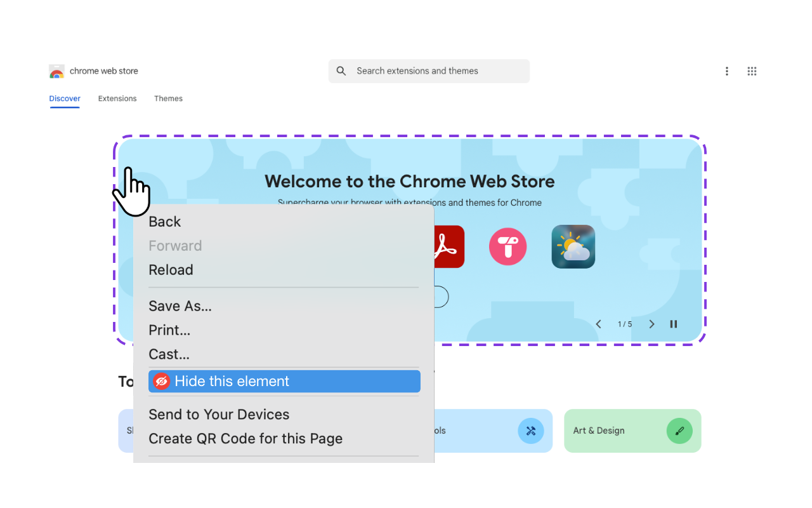Switch to the Themes tab
Screen dimensions: 812x508
tap(168, 98)
